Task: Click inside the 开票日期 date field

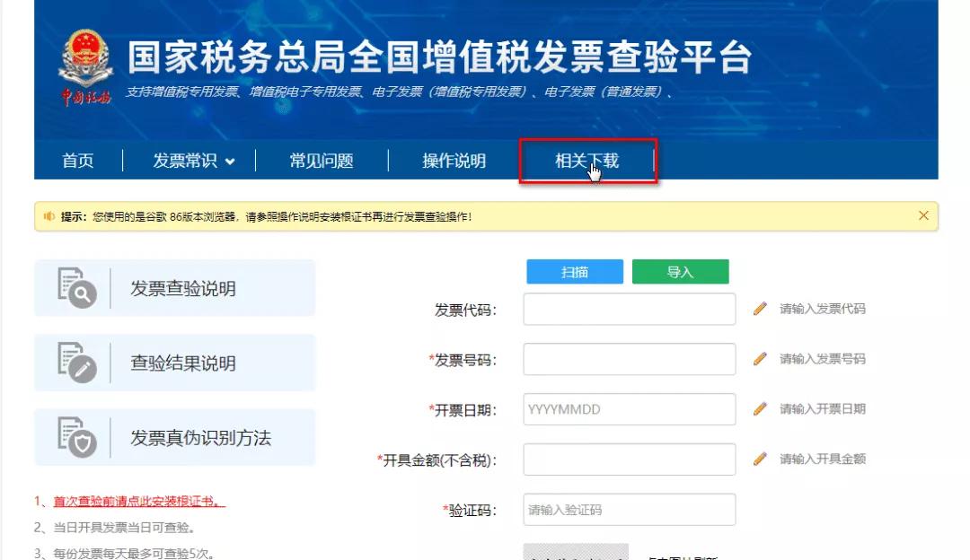Action: click(x=629, y=408)
